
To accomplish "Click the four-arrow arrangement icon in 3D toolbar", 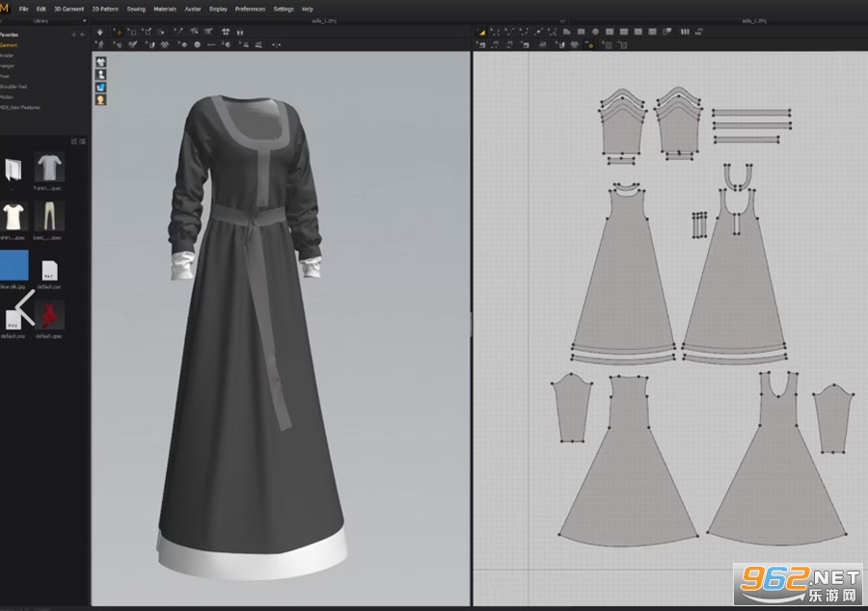I will (x=226, y=32).
